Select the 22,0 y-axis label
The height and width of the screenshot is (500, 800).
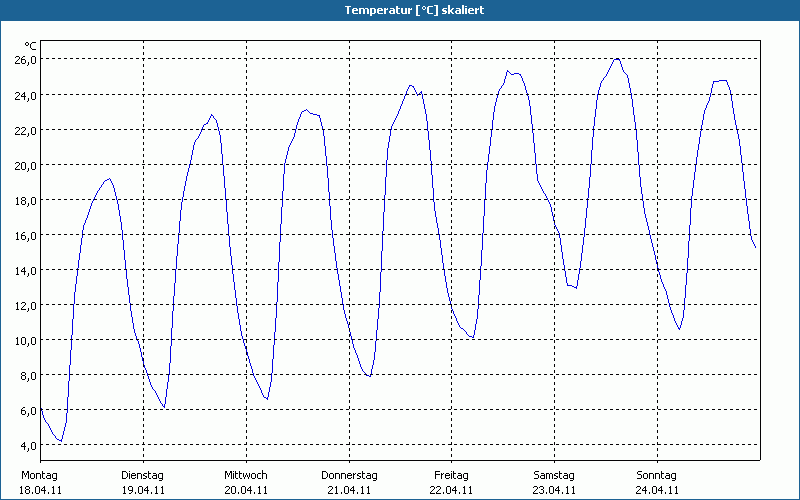pos(26,131)
